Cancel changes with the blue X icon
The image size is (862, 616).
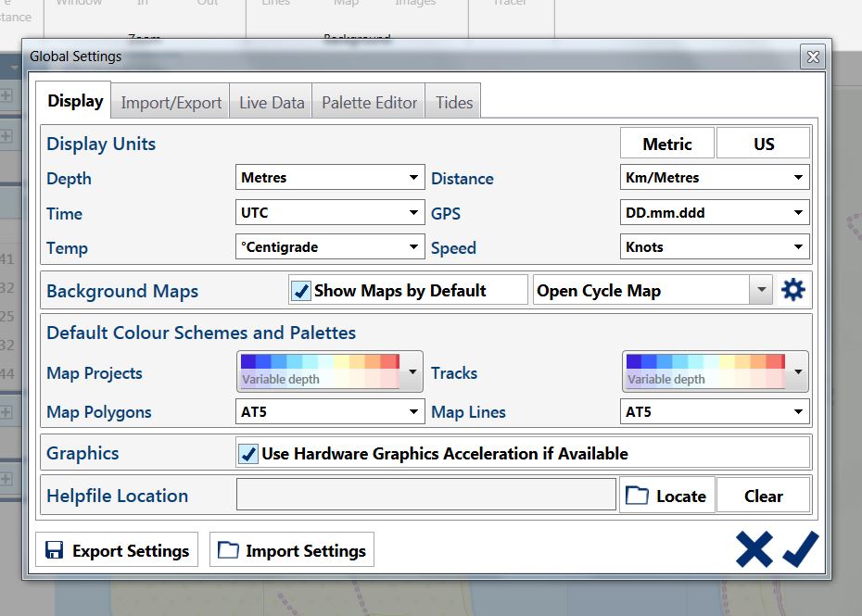click(754, 549)
